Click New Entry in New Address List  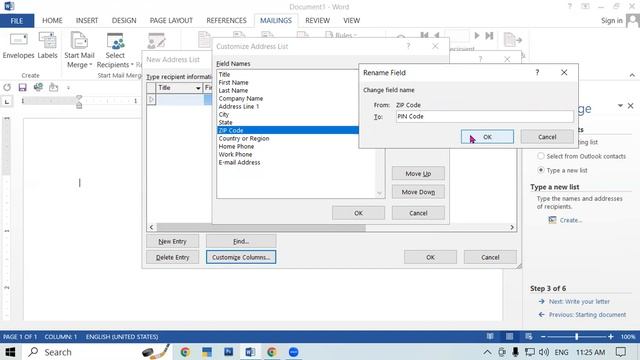click(x=172, y=241)
